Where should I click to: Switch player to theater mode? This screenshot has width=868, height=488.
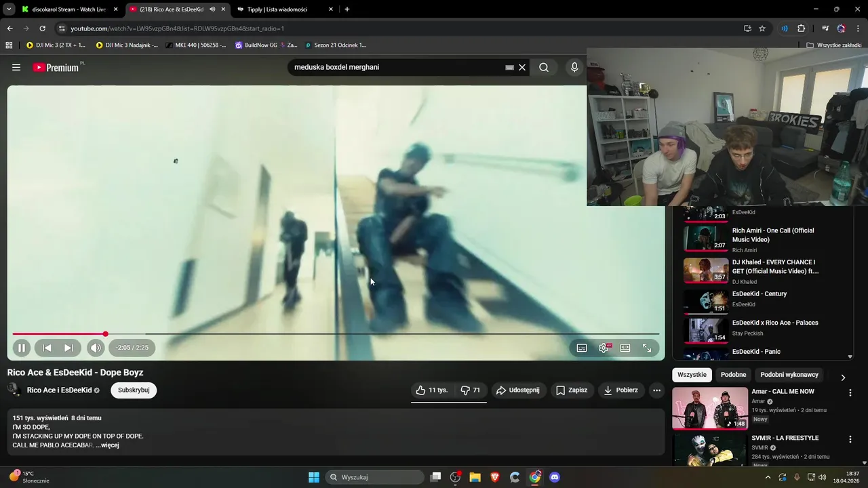pos(625,348)
